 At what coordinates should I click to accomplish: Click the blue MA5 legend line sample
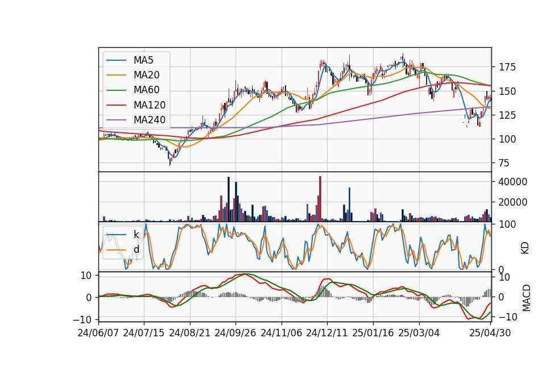point(116,60)
